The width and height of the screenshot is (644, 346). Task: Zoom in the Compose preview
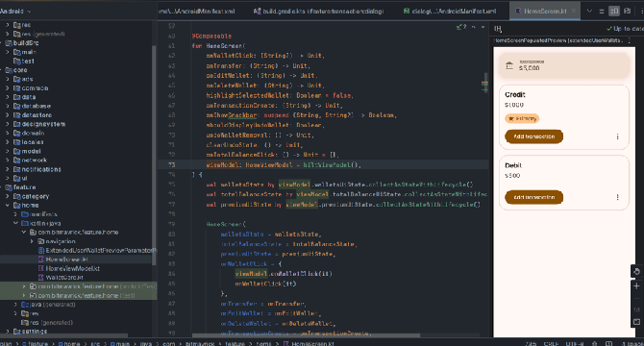click(x=636, y=286)
